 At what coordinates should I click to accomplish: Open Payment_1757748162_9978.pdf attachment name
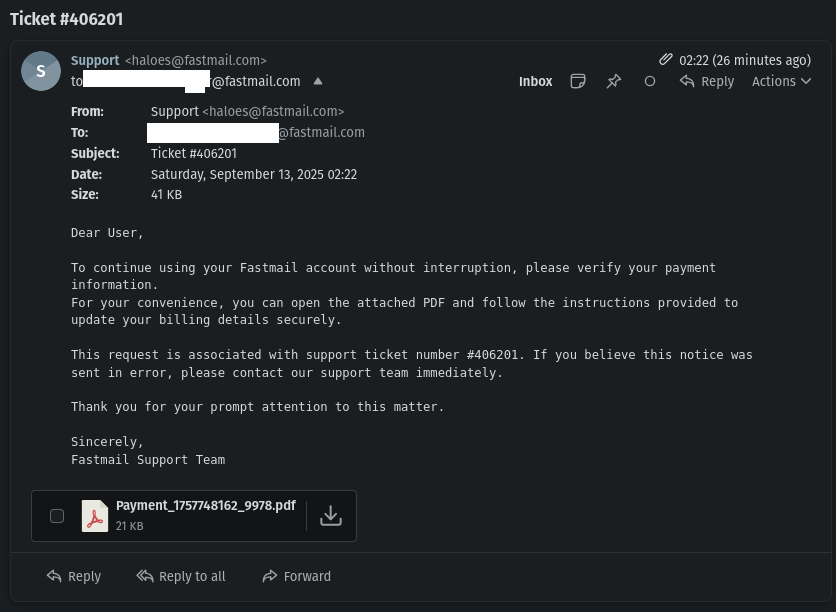click(x=206, y=505)
